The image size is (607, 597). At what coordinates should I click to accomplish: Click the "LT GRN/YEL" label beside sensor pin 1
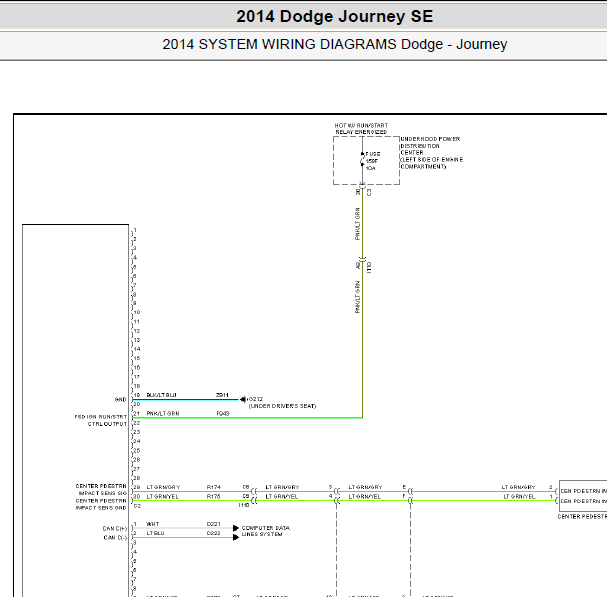pos(520,496)
